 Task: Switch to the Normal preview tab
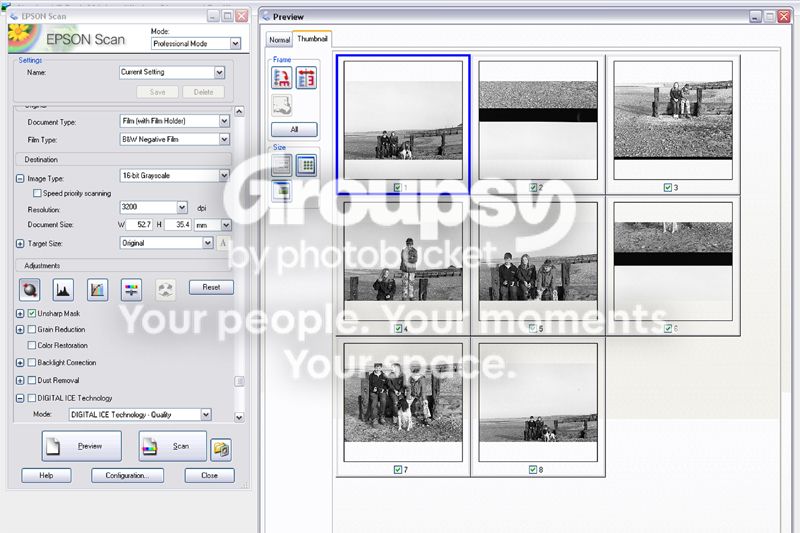(280, 40)
